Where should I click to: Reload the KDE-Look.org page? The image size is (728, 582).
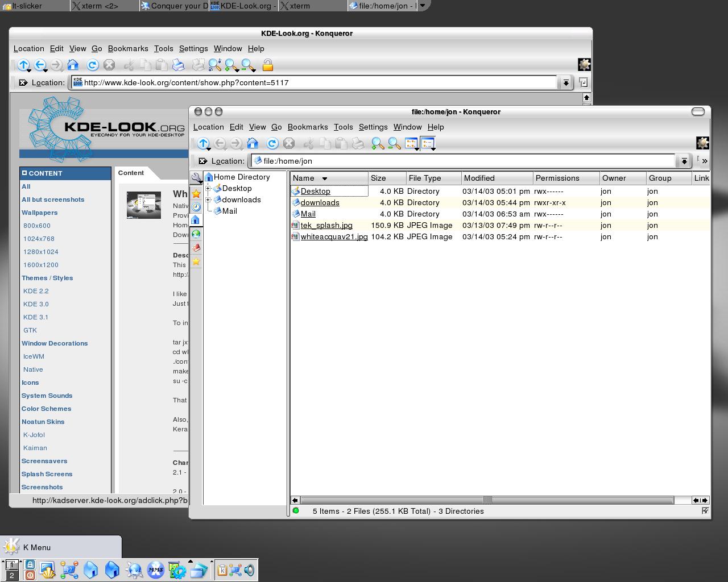93,65
